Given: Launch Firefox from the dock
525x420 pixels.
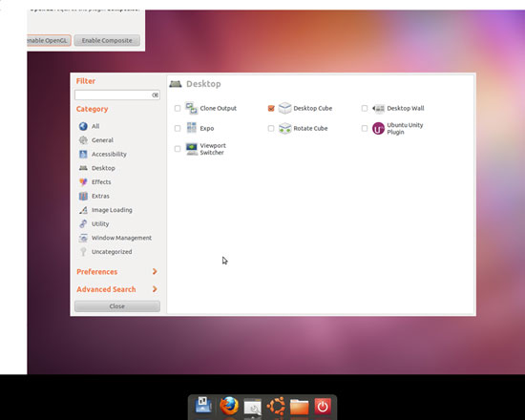Looking at the screenshot, I should [229, 406].
